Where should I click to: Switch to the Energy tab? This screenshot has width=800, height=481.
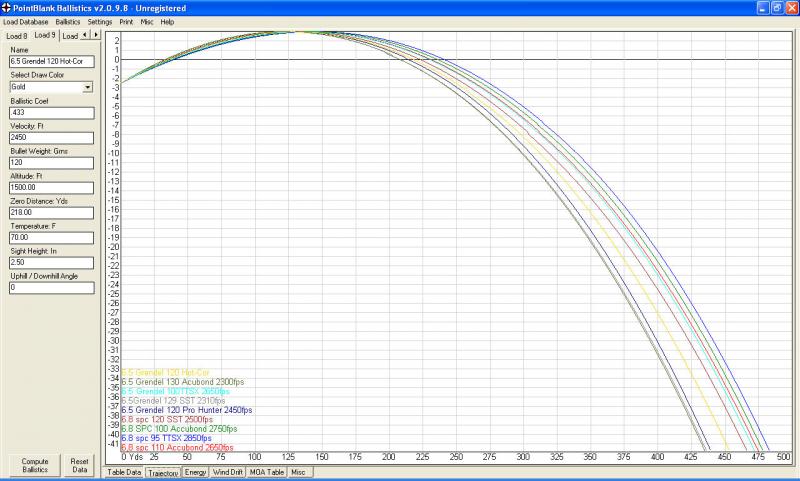click(196, 472)
